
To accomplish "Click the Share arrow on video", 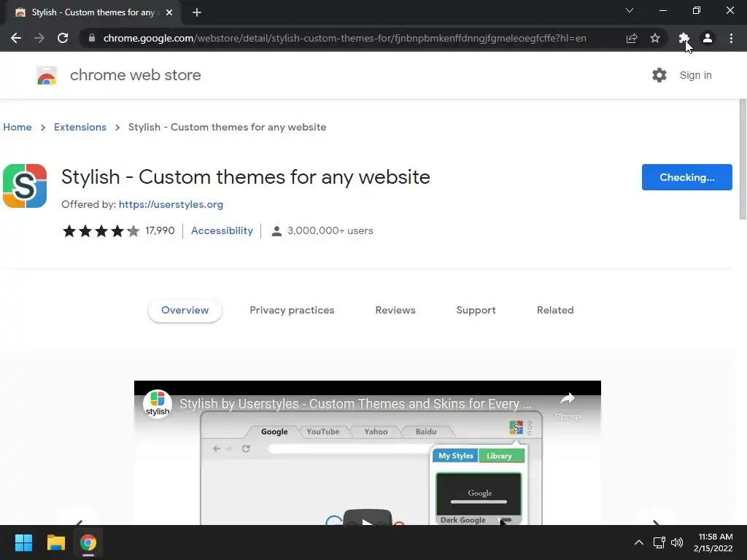I will click(x=567, y=407).
